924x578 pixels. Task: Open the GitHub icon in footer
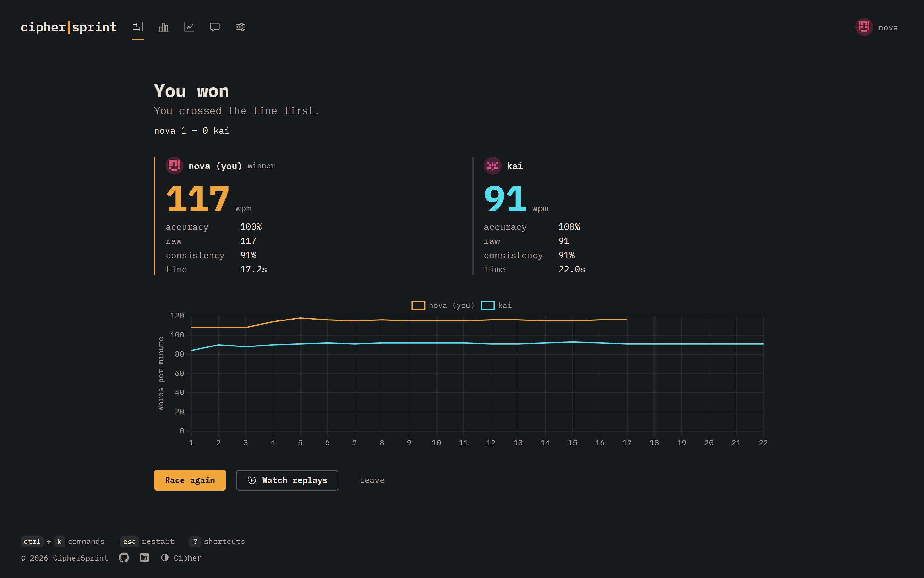pos(124,557)
